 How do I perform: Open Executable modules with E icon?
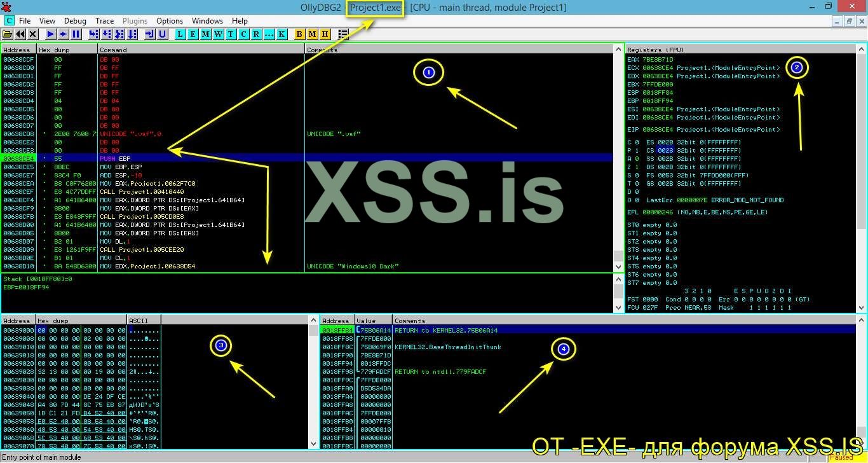click(x=193, y=34)
